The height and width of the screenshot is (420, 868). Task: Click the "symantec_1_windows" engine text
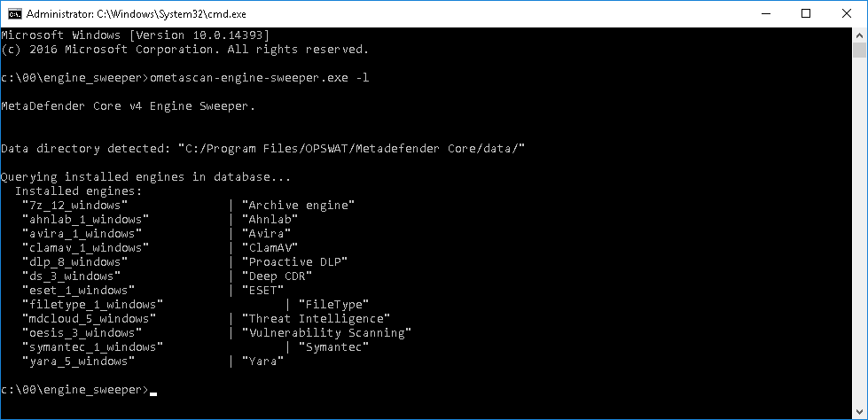pyautogui.click(x=93, y=347)
